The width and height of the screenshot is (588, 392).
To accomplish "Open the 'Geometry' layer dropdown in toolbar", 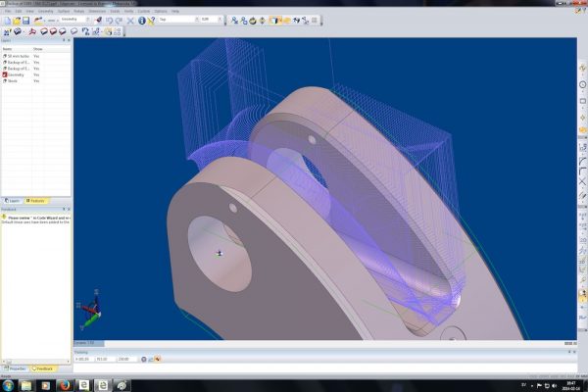I will click(x=88, y=20).
